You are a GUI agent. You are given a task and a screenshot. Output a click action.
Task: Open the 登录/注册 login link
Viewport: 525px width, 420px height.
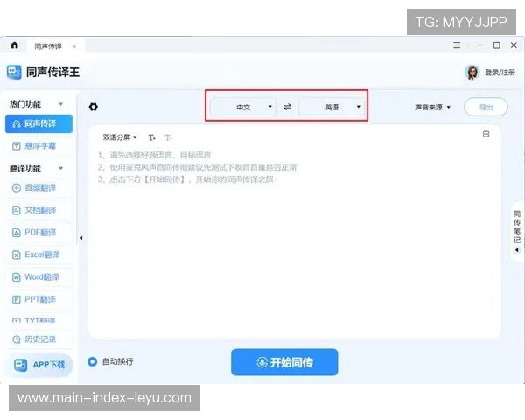click(500, 73)
